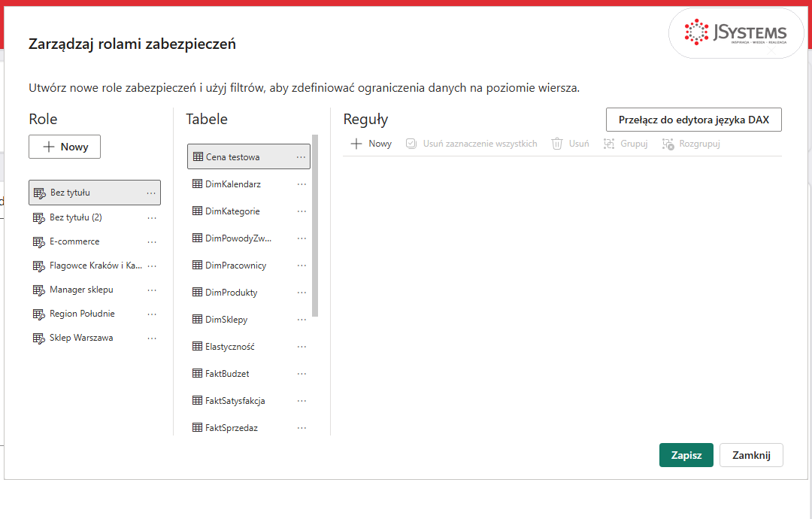Click the table icon beside DimProdukty
Screen dimensions: 812x519
pos(197,292)
